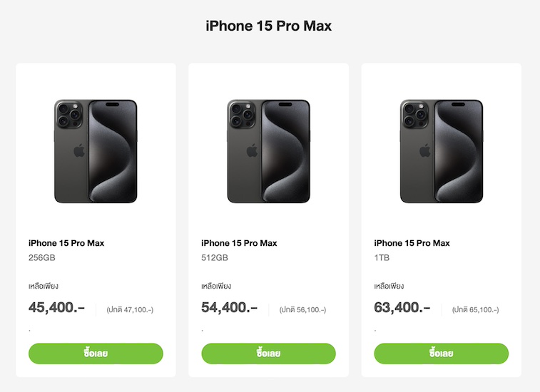This screenshot has height=392, width=540.
Task: Click the เหลือเพียง label in the 1TB card
Action: pos(389,287)
